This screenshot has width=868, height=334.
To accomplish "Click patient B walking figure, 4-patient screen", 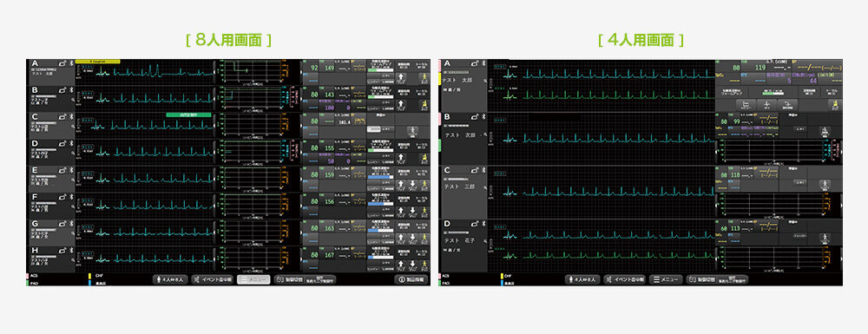I will [825, 131].
